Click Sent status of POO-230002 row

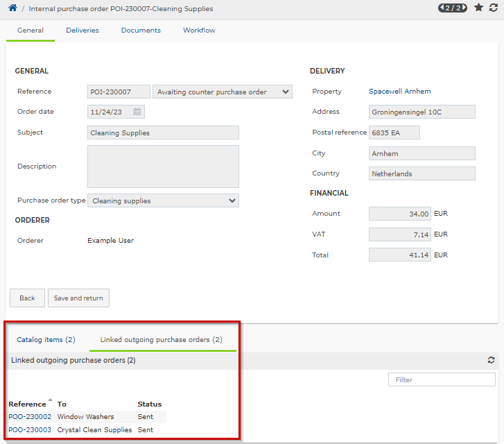[x=146, y=417]
